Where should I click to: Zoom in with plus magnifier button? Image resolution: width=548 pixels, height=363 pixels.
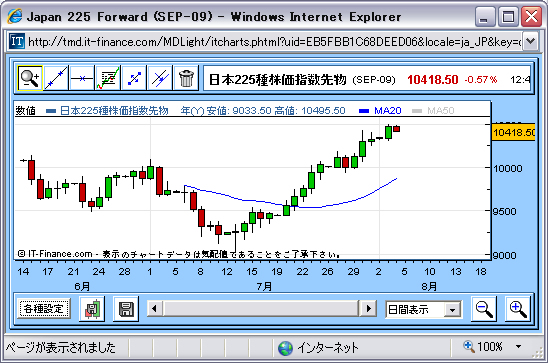point(518,309)
